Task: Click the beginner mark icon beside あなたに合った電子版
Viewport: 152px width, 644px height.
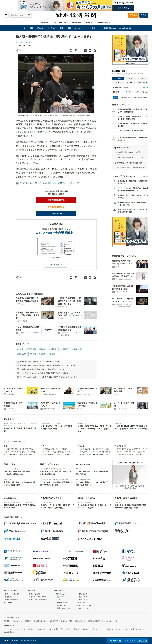Action: [115, 163]
